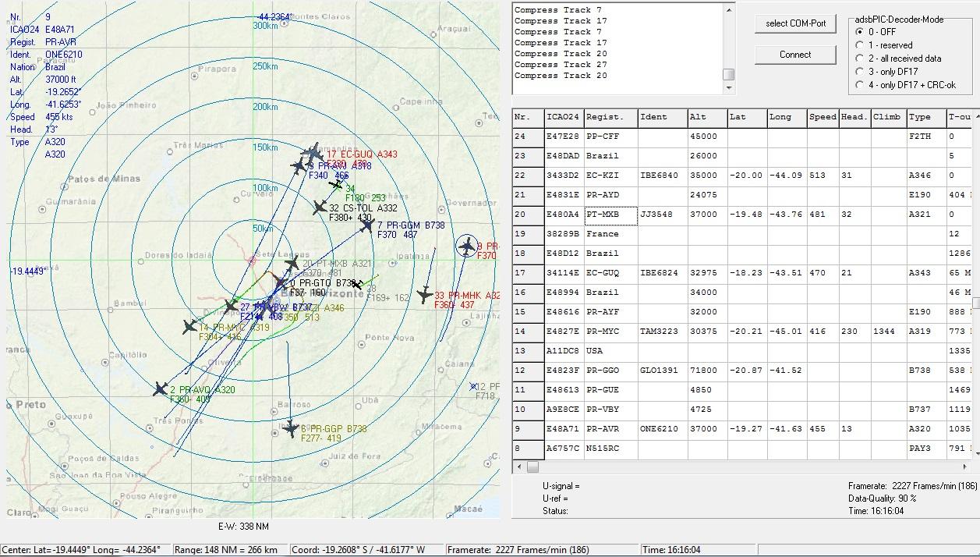The height and width of the screenshot is (557, 980).
Task: Click the Speed column header
Action: 822,117
